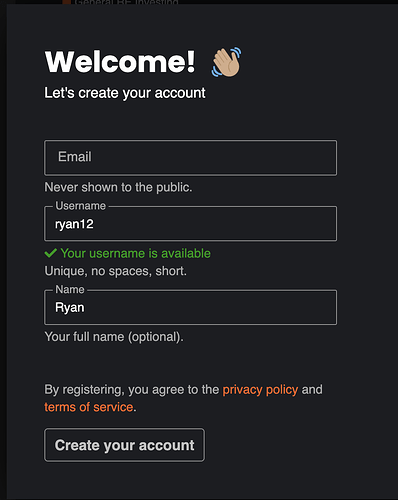398x500 pixels.
Task: Click into the Username field containing ryan12
Action: point(190,224)
